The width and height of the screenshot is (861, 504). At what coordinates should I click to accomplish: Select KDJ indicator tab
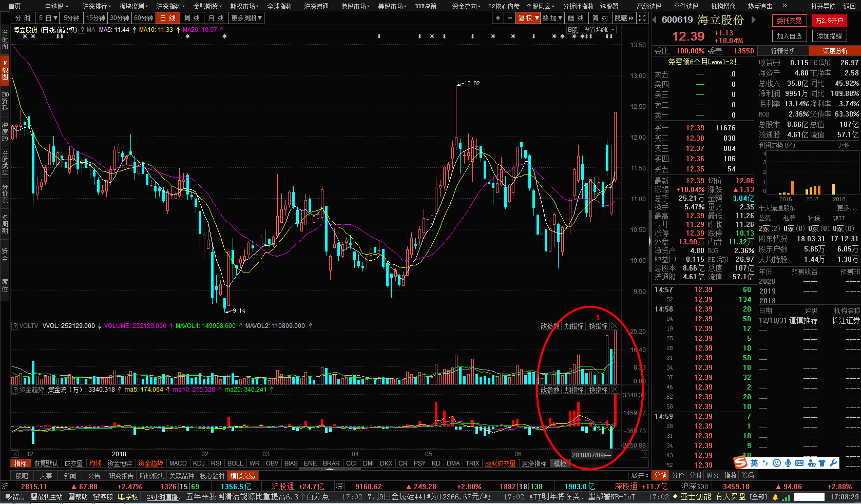(x=199, y=463)
